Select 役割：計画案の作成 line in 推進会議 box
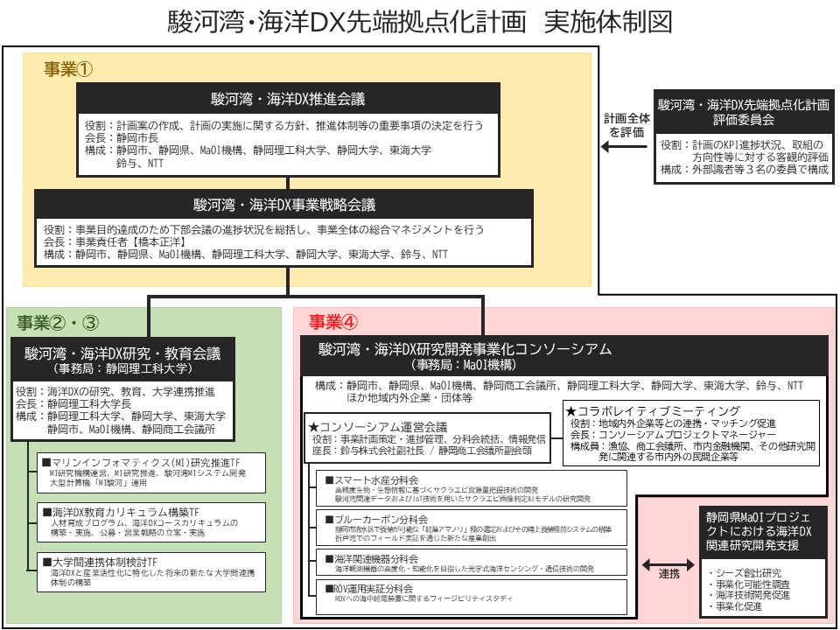Screen dimensions: 840x630 [x=283, y=125]
